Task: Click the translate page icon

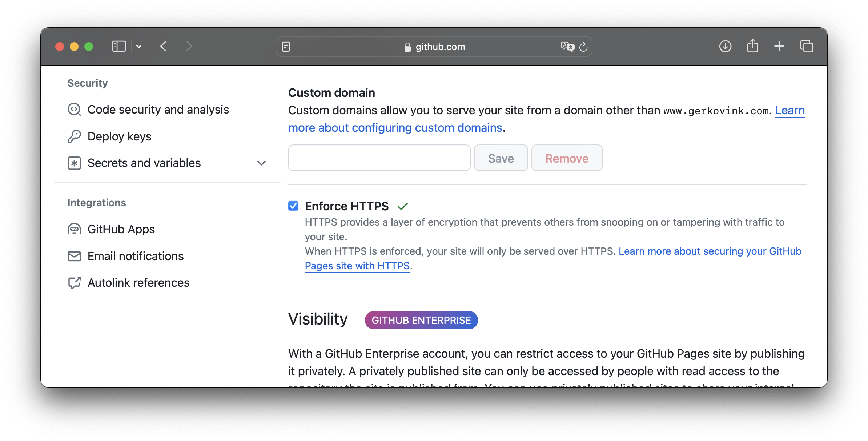Action: [567, 47]
